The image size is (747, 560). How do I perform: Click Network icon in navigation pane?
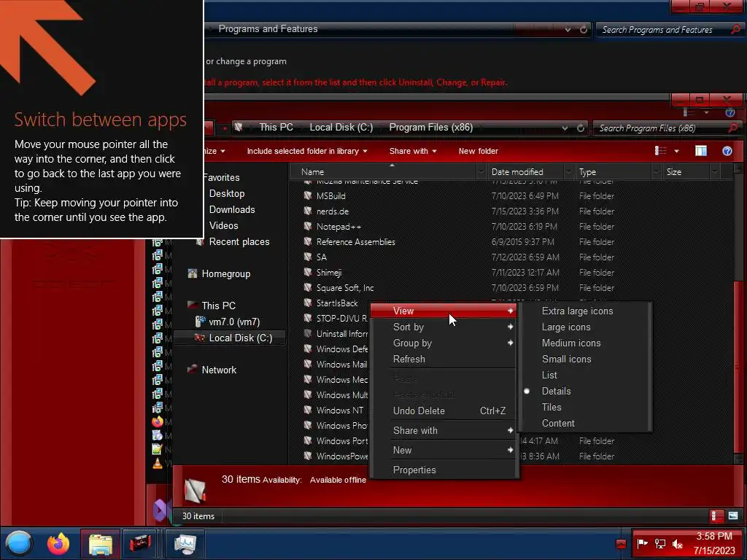coord(193,370)
